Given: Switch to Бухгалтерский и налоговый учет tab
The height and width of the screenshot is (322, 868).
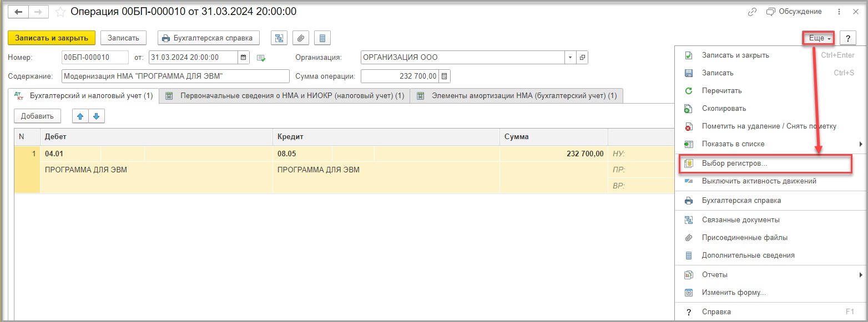Looking at the screenshot, I should [84, 96].
